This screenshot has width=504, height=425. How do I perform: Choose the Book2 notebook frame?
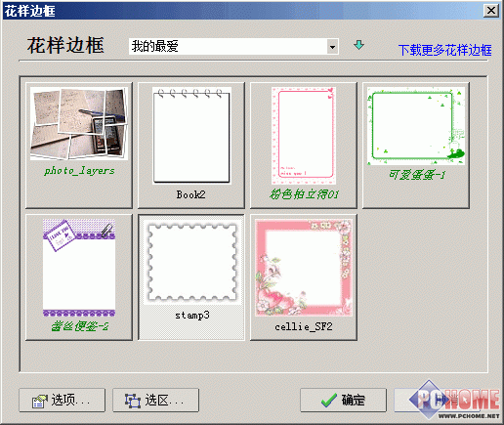click(x=191, y=146)
